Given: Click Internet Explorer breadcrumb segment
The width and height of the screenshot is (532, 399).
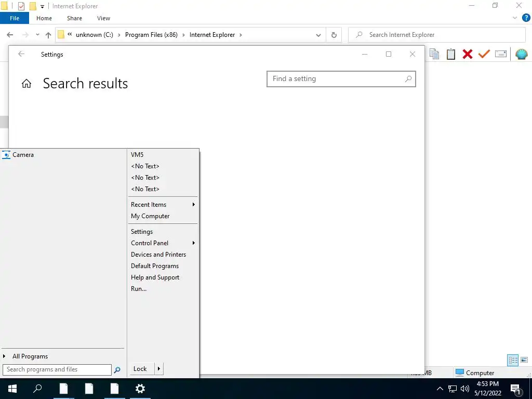Looking at the screenshot, I should [x=212, y=35].
